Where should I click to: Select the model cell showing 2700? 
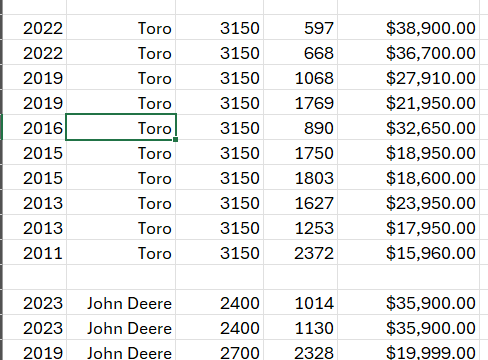point(220,350)
